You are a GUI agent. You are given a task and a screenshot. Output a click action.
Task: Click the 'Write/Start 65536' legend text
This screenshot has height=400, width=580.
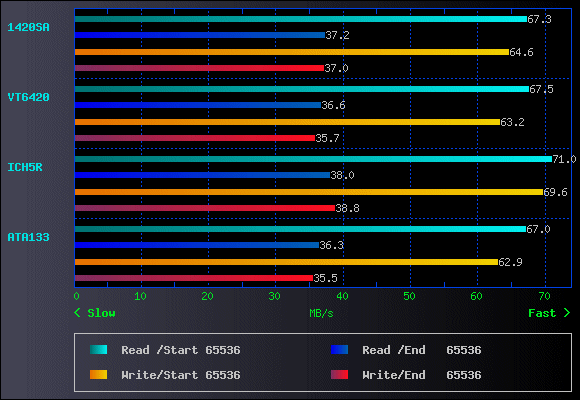(x=181, y=375)
